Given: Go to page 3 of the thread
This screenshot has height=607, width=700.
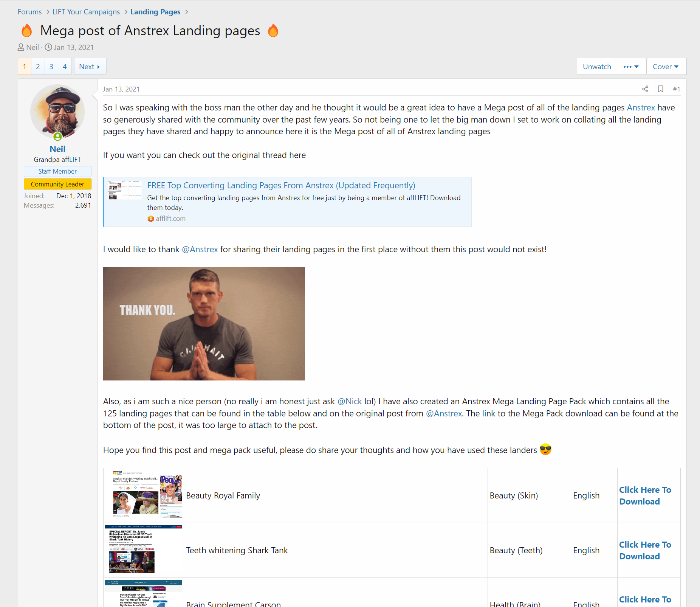Looking at the screenshot, I should [51, 67].
